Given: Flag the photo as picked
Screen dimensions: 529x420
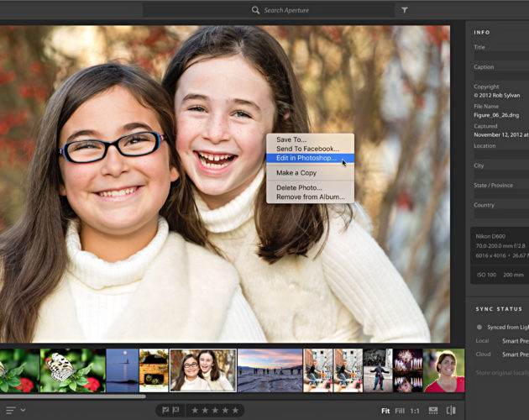Looking at the screenshot, I should pyautogui.click(x=165, y=410).
